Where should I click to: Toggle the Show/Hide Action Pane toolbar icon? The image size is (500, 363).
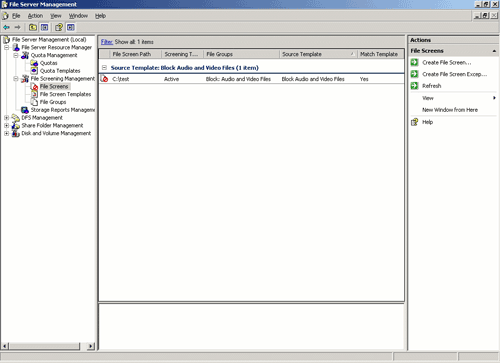point(71,27)
